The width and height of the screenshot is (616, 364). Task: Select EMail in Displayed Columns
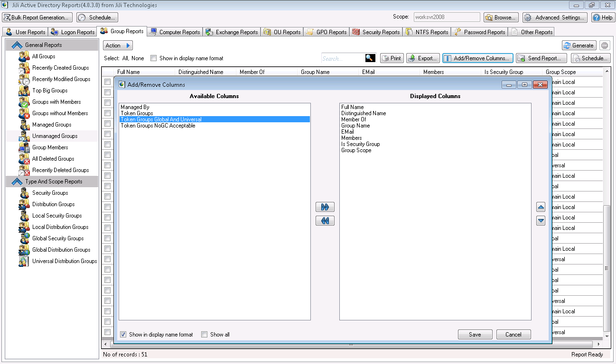(x=435, y=132)
